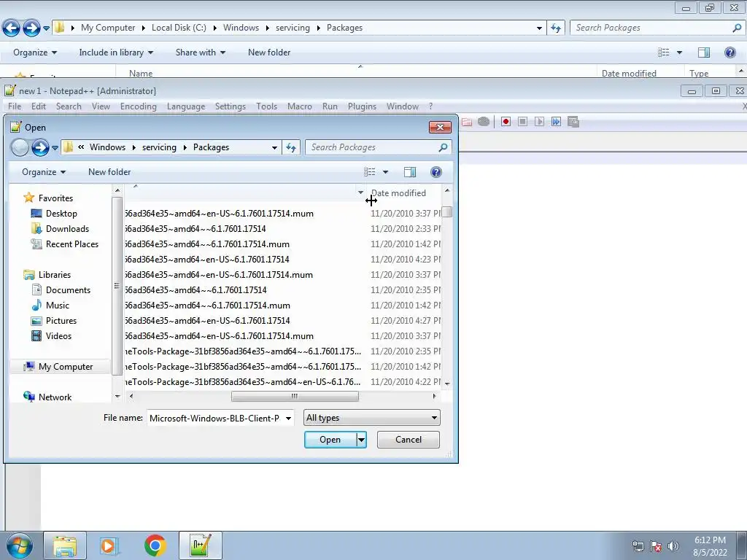Run macro multiple times via double-arrow icon
This screenshot has width=747, height=560.
(x=556, y=122)
